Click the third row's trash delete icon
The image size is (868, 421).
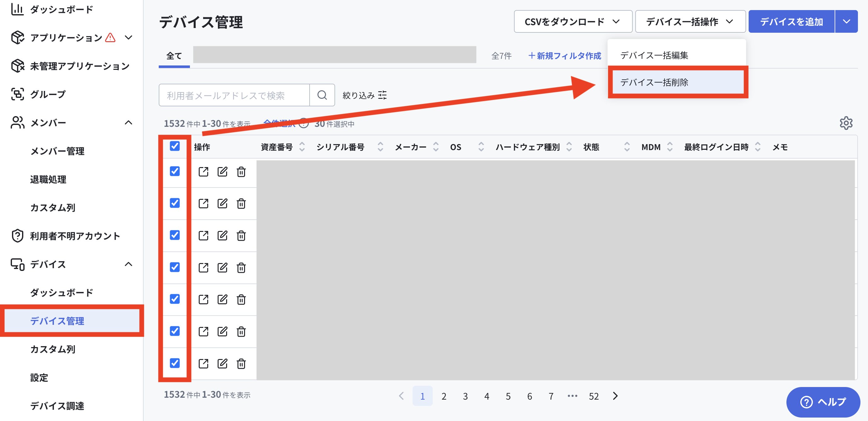point(241,236)
